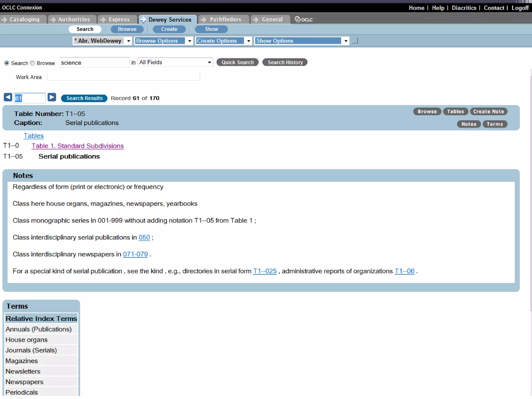Click the Cataloging tab arrow icon
This screenshot has height=399, width=532.
(4, 19)
